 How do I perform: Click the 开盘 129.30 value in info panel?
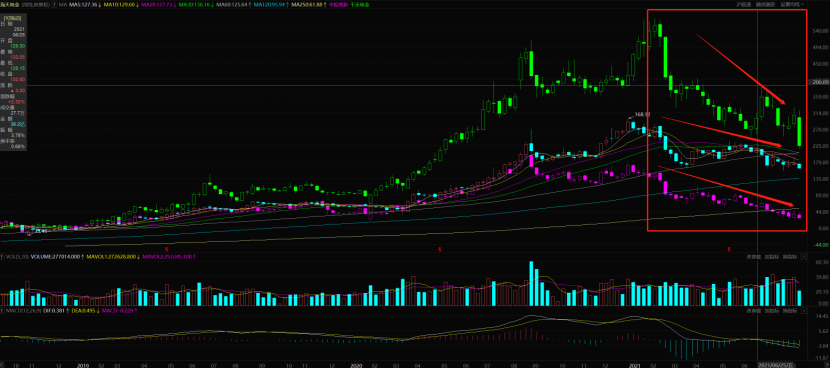[x=17, y=46]
